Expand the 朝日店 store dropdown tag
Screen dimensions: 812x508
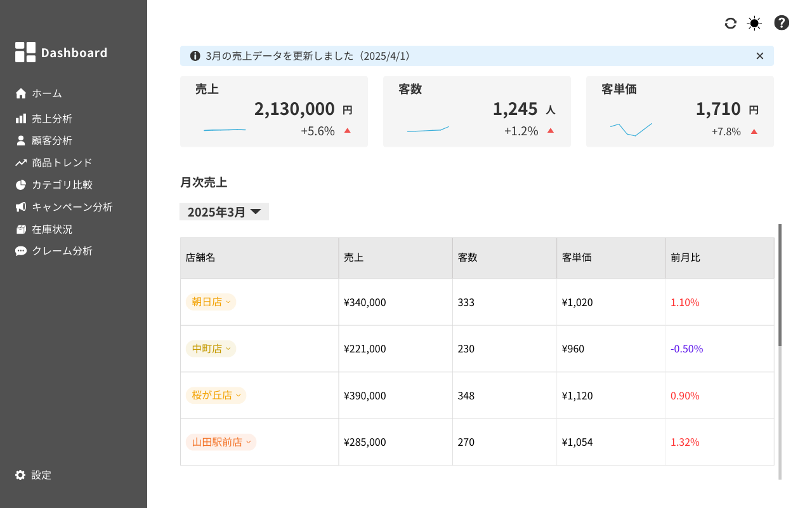(211, 302)
